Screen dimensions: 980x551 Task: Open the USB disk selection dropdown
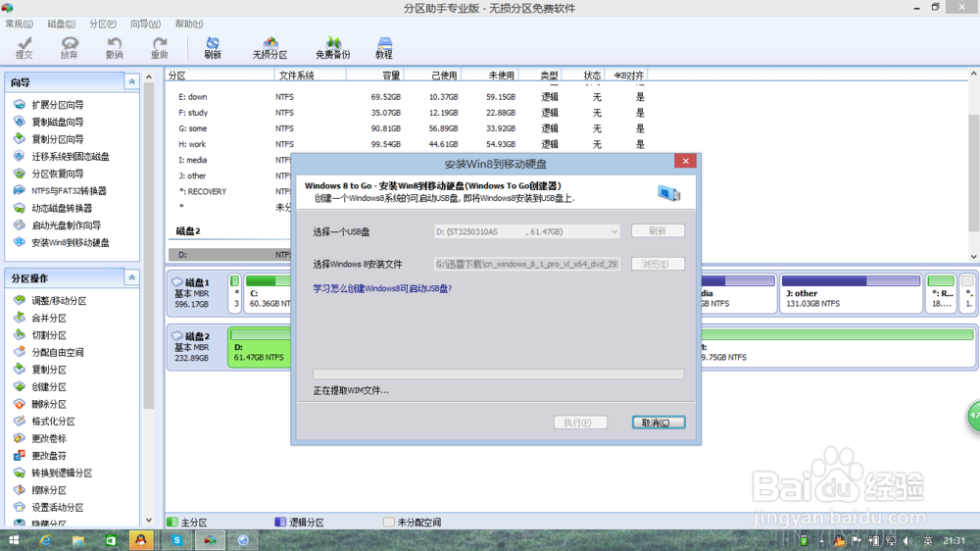point(527,231)
